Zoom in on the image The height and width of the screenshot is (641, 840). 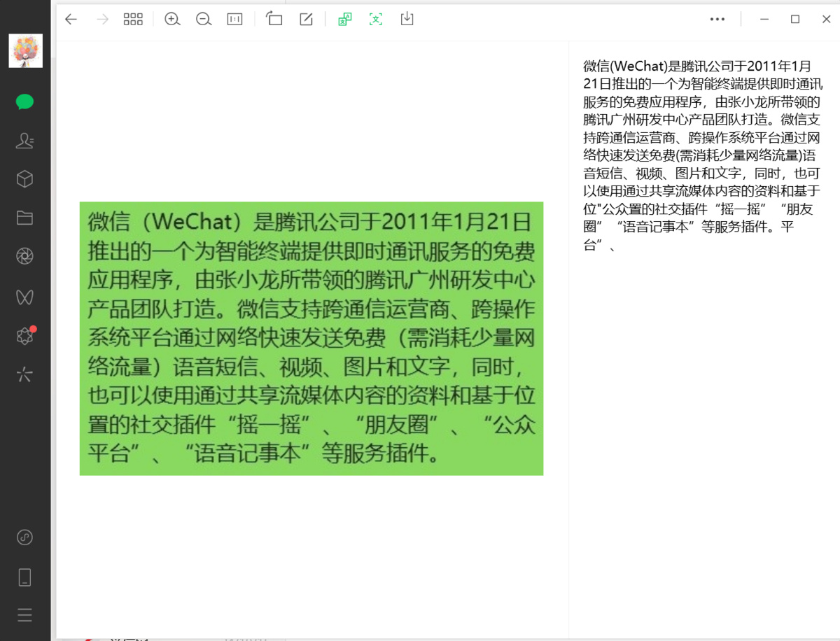pyautogui.click(x=171, y=19)
